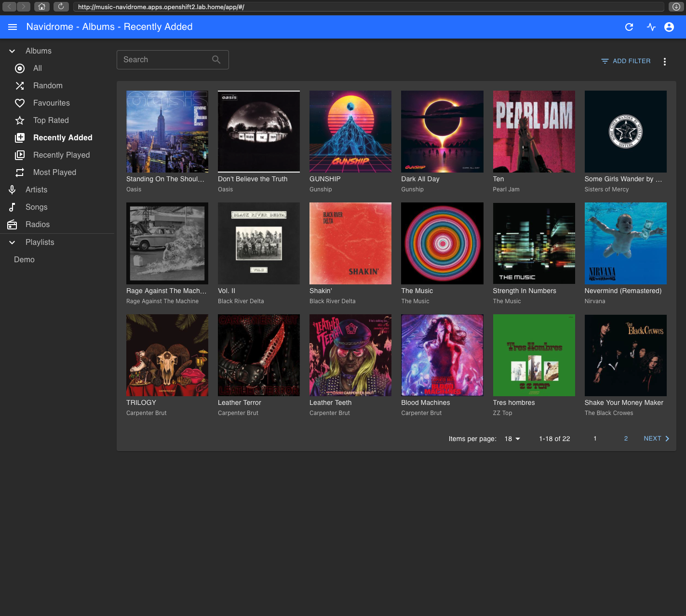The image size is (686, 616).
Task: Open Shakin' album cover
Action: click(x=350, y=243)
